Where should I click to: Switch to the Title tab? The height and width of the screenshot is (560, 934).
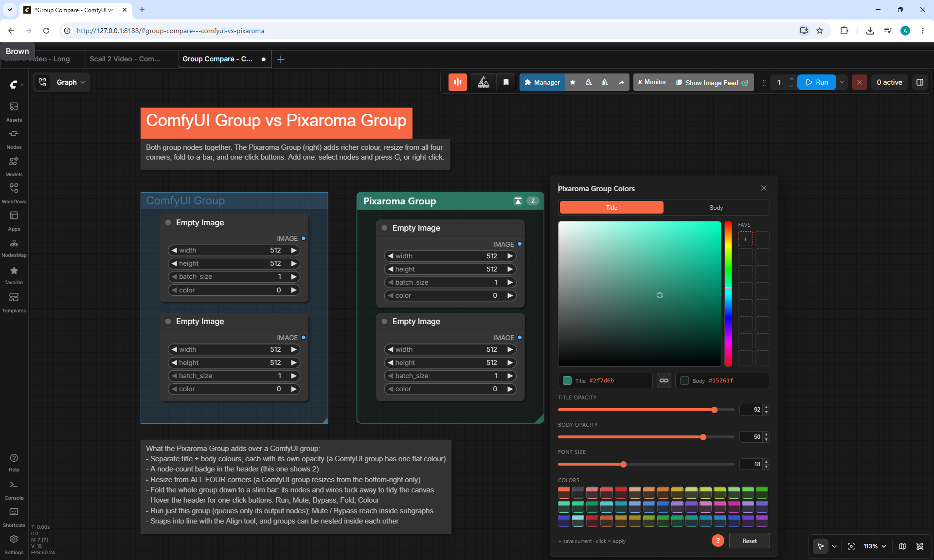pos(611,207)
